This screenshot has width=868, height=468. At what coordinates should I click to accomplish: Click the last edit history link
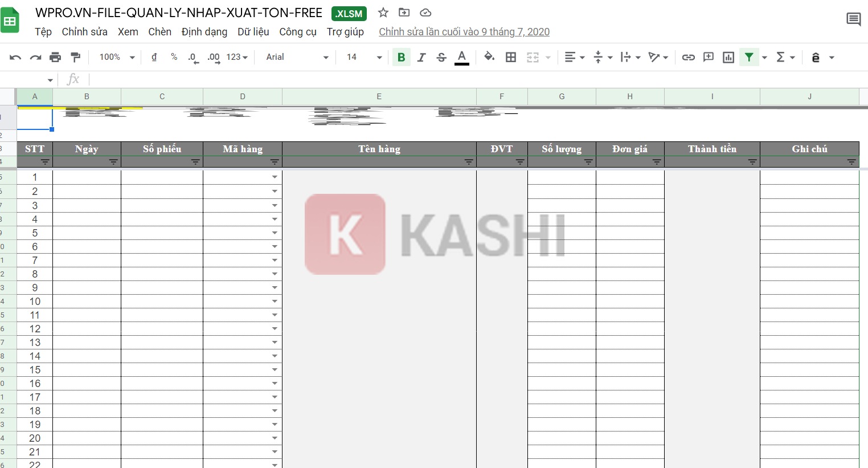[464, 32]
